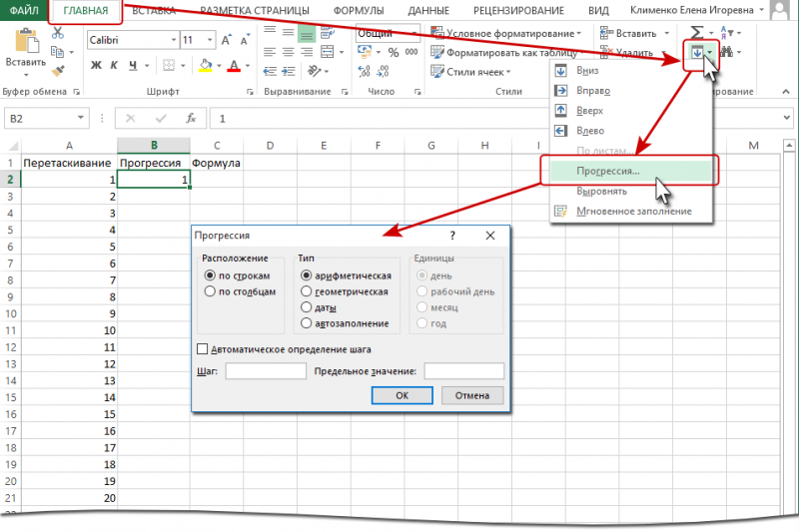Click the decrease font size icon
799x532 pixels.
[x=245, y=40]
